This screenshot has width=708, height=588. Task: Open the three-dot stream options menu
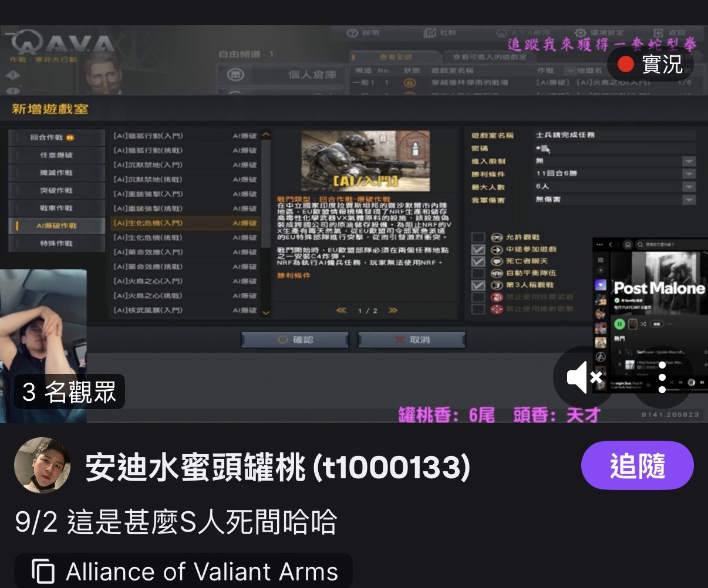662,377
